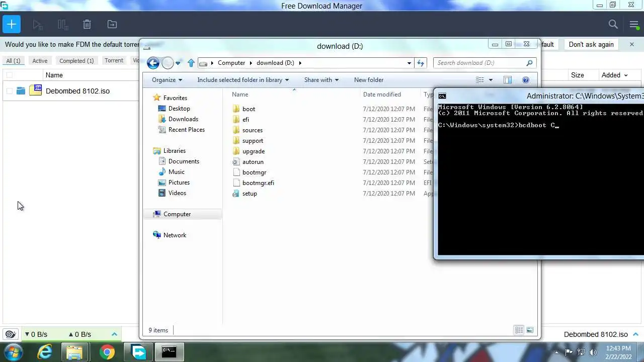Select Documents library in navigation pane

(x=184, y=161)
